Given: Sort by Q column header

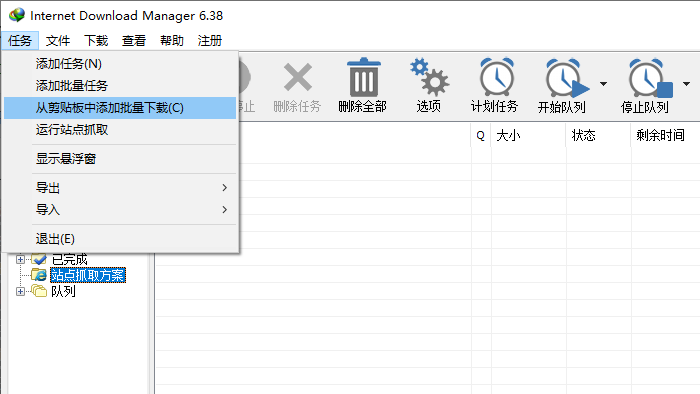Looking at the screenshot, I should (x=480, y=136).
